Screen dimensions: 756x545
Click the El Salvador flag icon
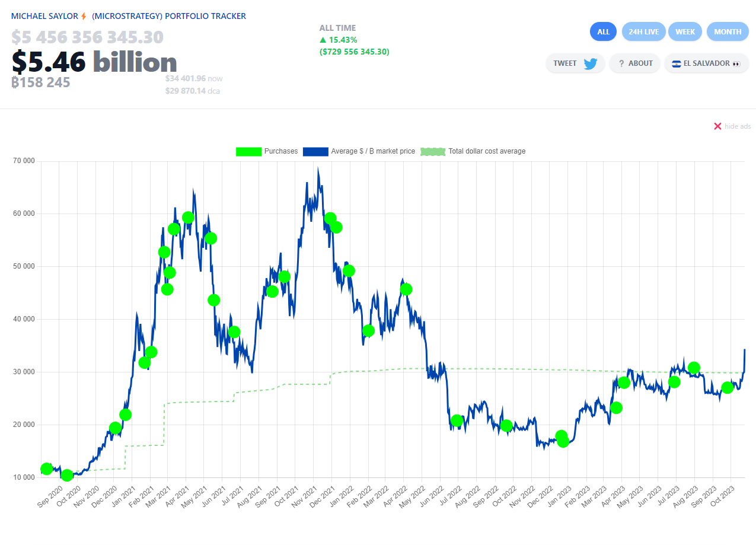pyautogui.click(x=676, y=63)
